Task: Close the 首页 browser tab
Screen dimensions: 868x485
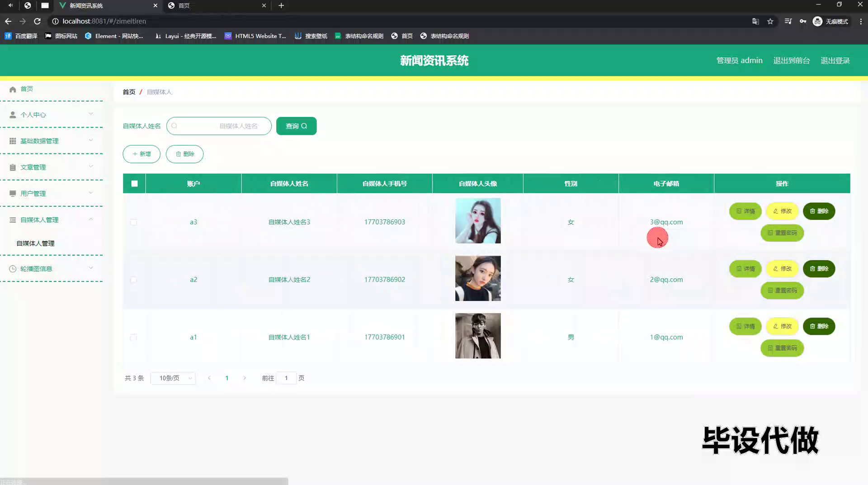Action: coord(264,5)
